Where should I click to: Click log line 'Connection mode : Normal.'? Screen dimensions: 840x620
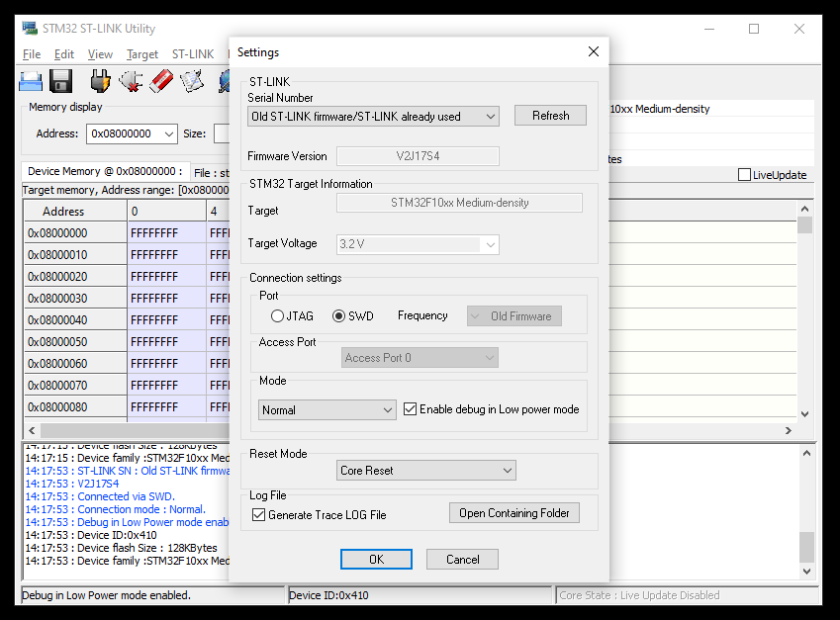pos(115,509)
